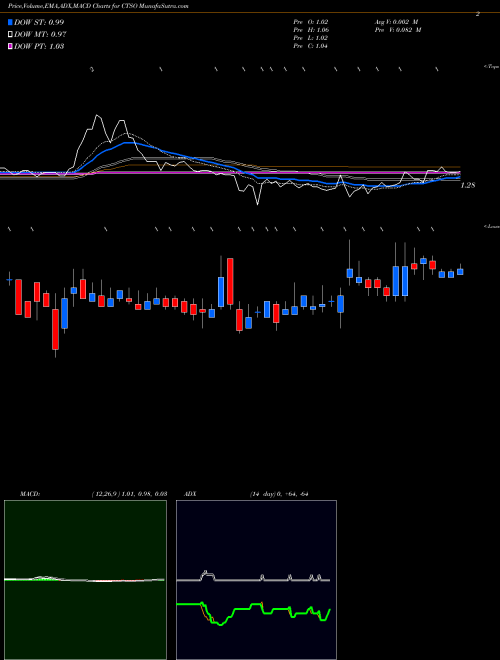Screen dimensions: 500x660
Task: Click the MACD panel heading label
Action: [x=29, y=494]
